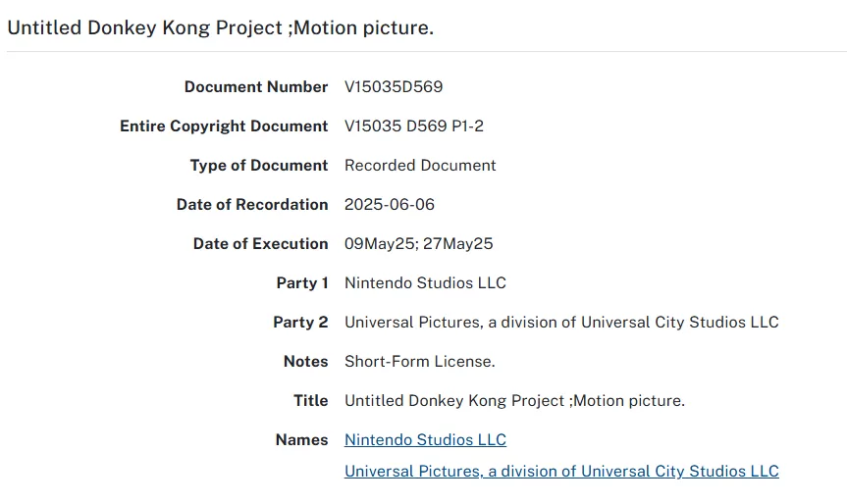
Task: Click the recordation date 2025-06-06
Action: pyautogui.click(x=390, y=205)
